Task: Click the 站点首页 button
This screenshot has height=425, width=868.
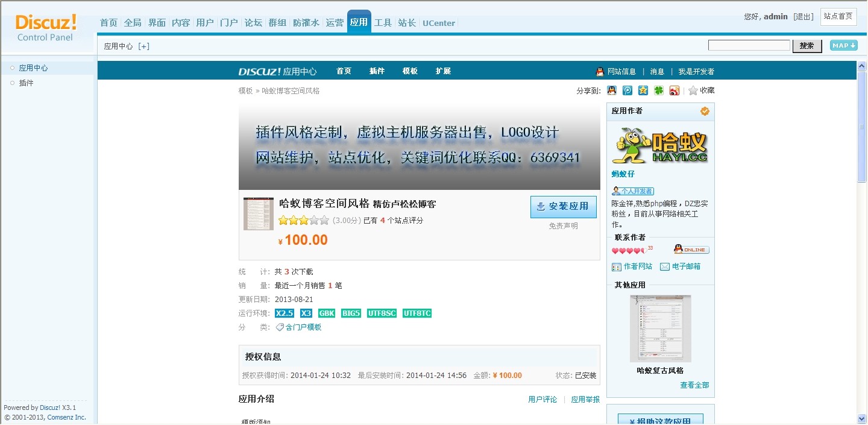Action: [838, 16]
